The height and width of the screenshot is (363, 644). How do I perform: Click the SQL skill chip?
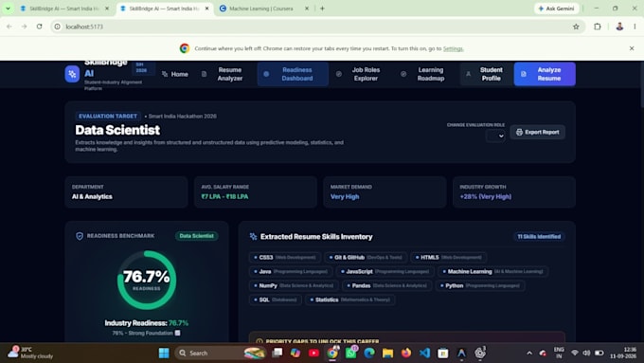pyautogui.click(x=276, y=299)
